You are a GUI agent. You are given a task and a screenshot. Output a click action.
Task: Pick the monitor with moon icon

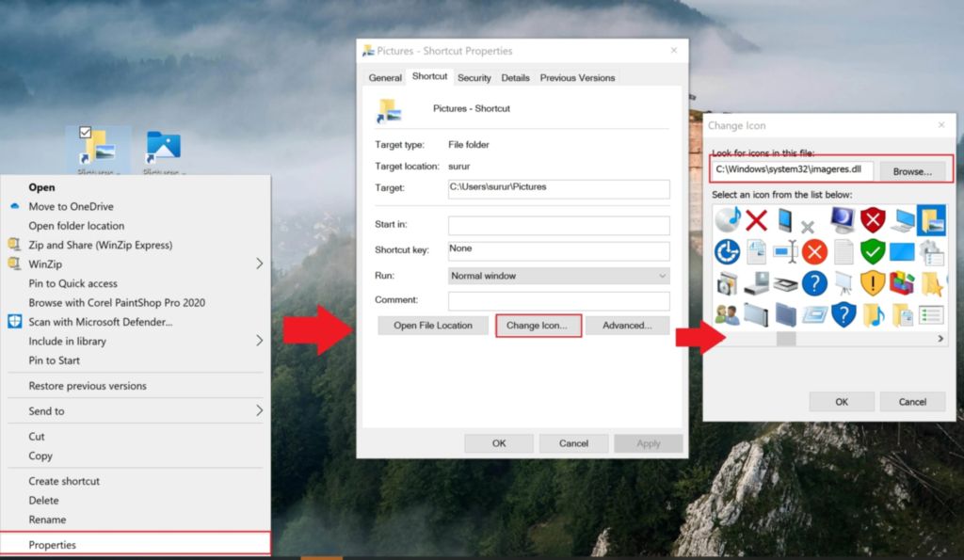coord(843,219)
